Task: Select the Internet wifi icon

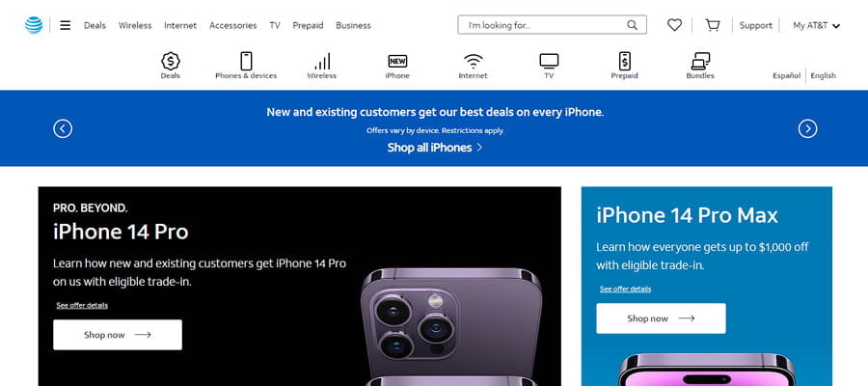Action: [474, 61]
